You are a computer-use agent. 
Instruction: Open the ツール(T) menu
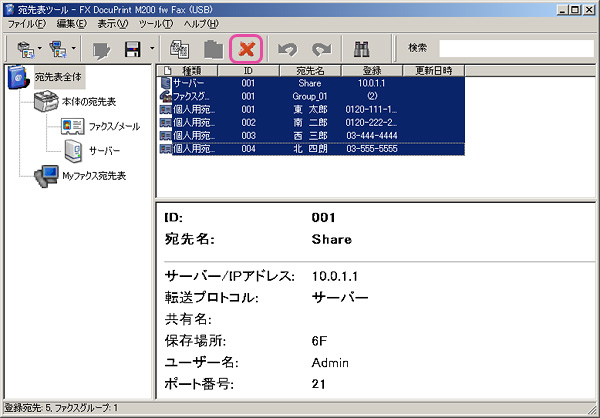coord(156,22)
